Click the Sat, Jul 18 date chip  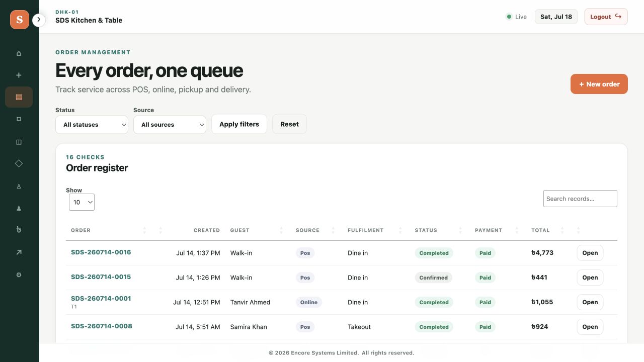(x=556, y=17)
